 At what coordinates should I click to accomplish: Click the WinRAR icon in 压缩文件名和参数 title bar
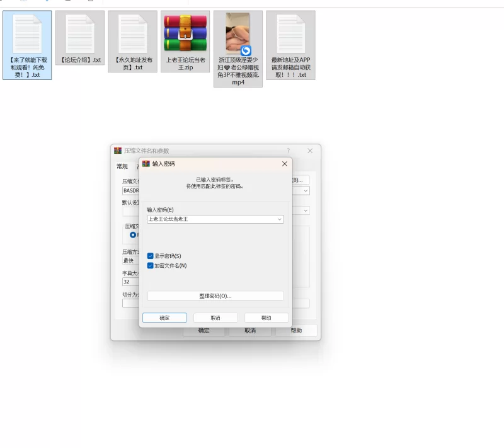pos(118,151)
